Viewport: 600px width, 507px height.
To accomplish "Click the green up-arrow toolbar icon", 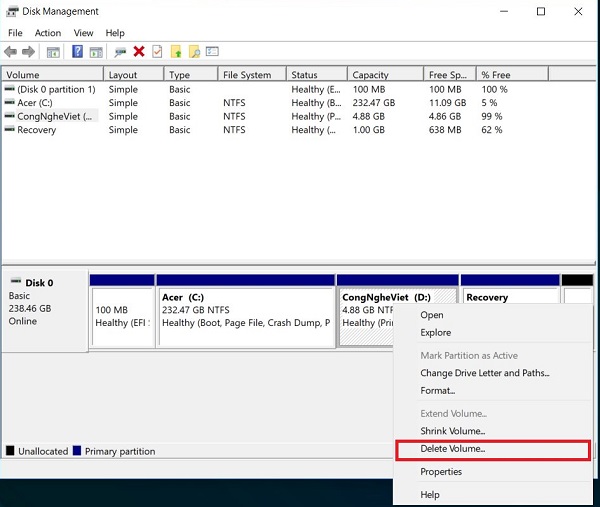I will (x=176, y=52).
